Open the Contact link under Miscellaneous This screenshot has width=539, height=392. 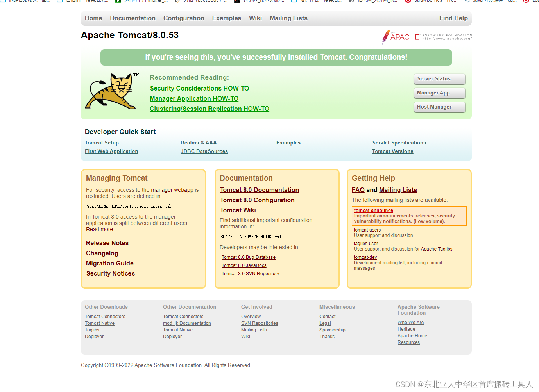(328, 317)
